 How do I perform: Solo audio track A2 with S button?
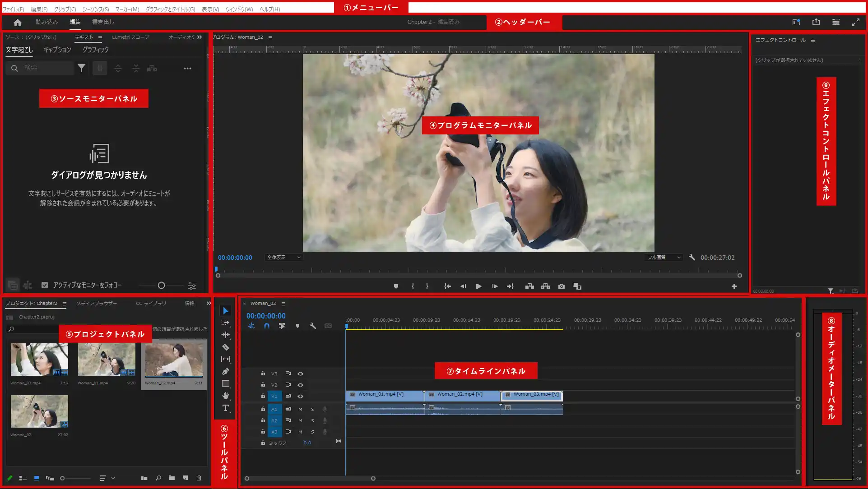click(312, 420)
